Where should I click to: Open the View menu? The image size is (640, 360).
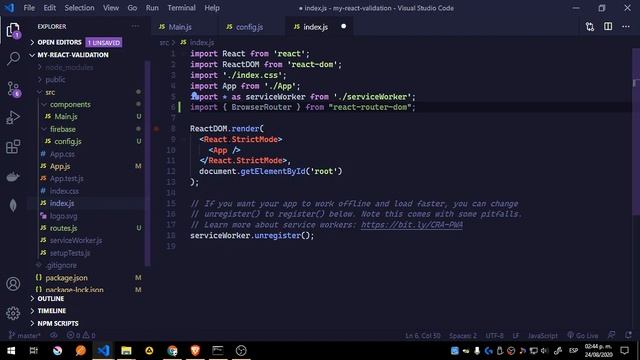coord(111,8)
